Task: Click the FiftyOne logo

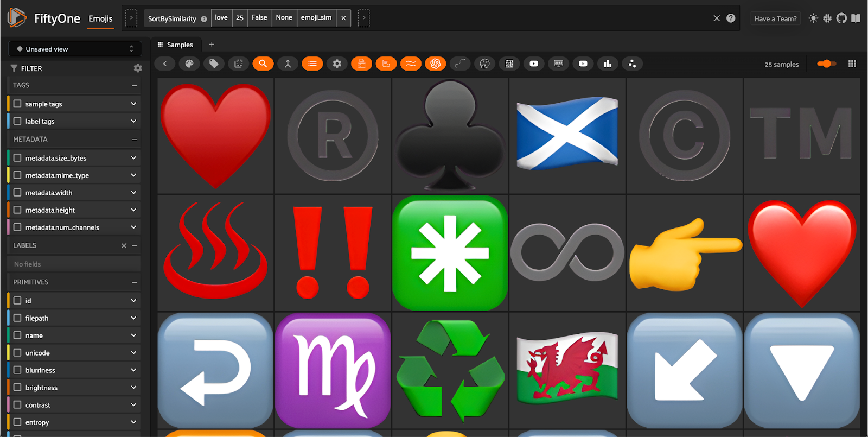Action: pyautogui.click(x=17, y=18)
